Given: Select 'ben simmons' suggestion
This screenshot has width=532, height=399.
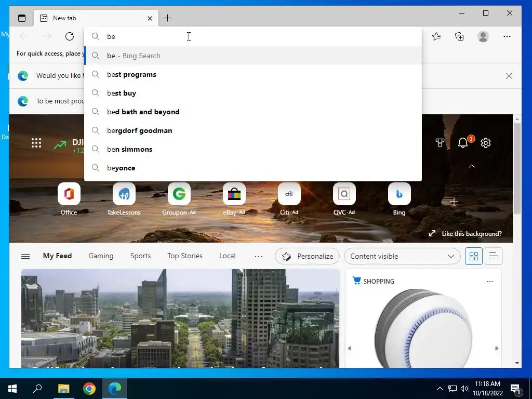Looking at the screenshot, I should (253, 149).
